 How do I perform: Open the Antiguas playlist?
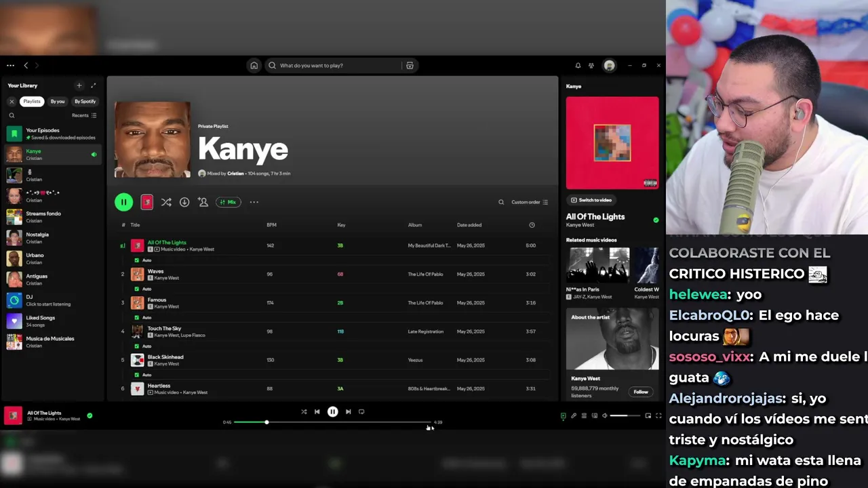click(52, 279)
